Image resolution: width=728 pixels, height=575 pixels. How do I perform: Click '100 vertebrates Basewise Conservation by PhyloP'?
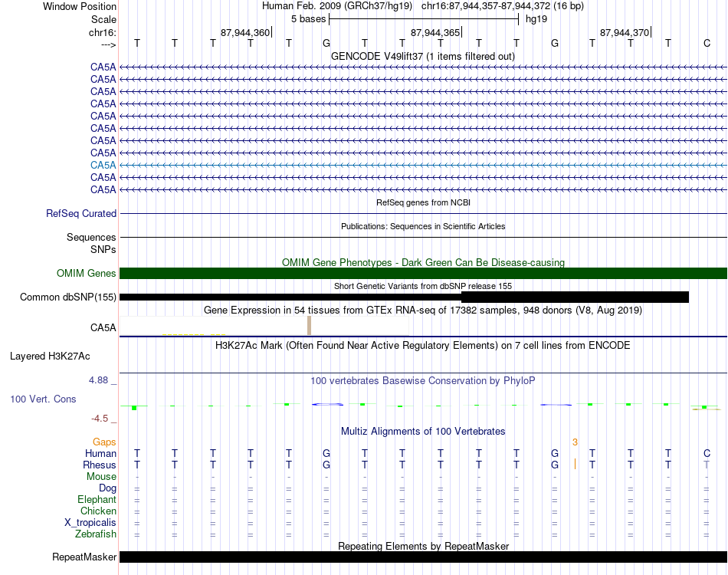[x=423, y=381]
